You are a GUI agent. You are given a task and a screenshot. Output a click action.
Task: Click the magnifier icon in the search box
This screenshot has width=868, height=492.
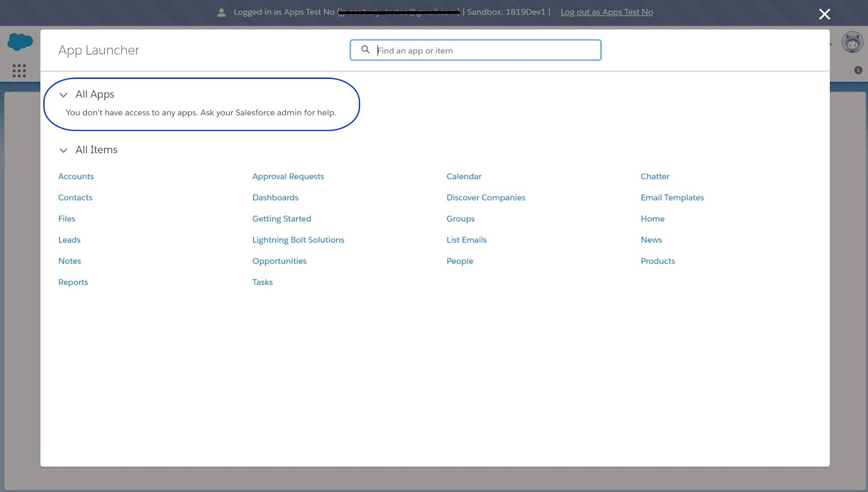[x=366, y=50]
